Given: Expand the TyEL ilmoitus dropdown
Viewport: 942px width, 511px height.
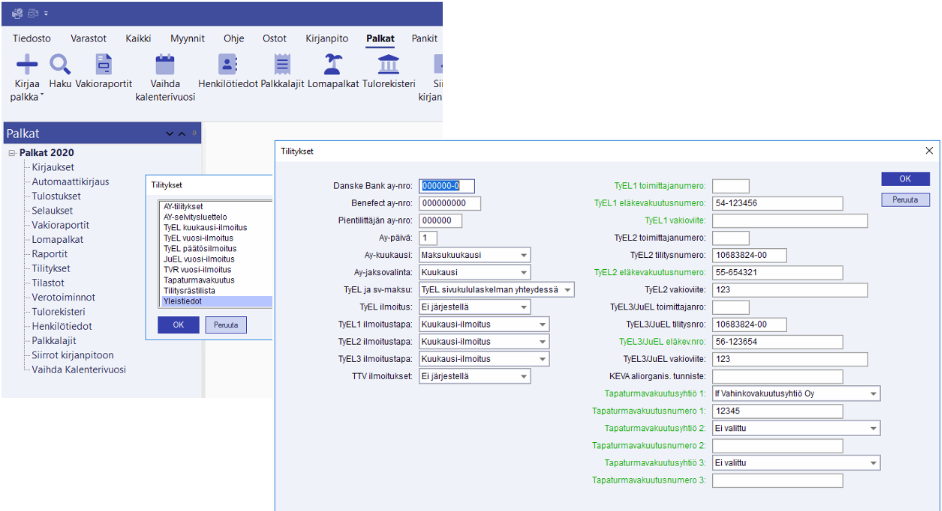Looking at the screenshot, I should tap(524, 307).
